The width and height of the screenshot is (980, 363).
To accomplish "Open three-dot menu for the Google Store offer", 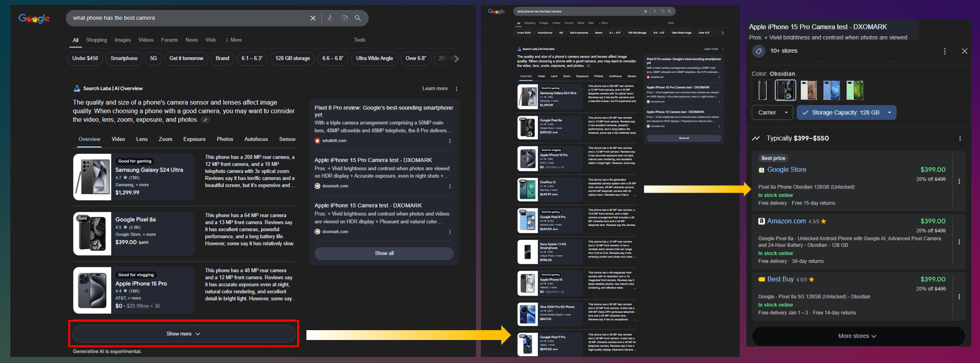I will click(959, 181).
